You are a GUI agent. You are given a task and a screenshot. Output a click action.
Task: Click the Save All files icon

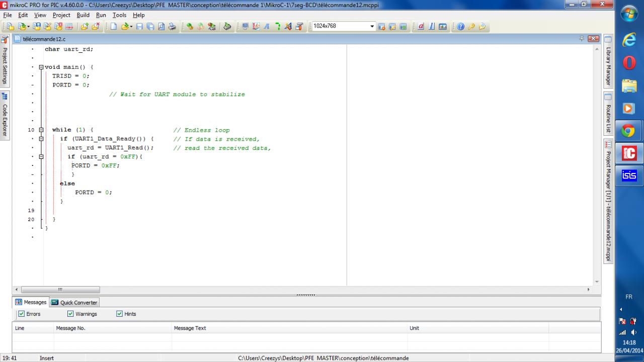(150, 26)
